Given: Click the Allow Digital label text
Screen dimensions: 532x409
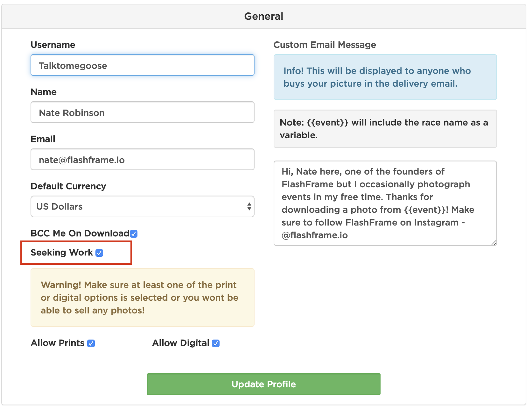Looking at the screenshot, I should point(180,343).
